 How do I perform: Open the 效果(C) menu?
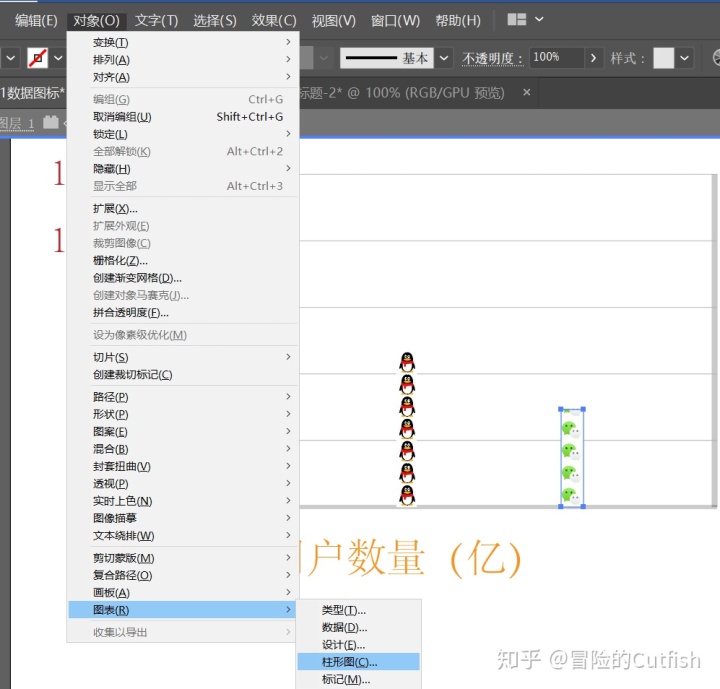(274, 20)
